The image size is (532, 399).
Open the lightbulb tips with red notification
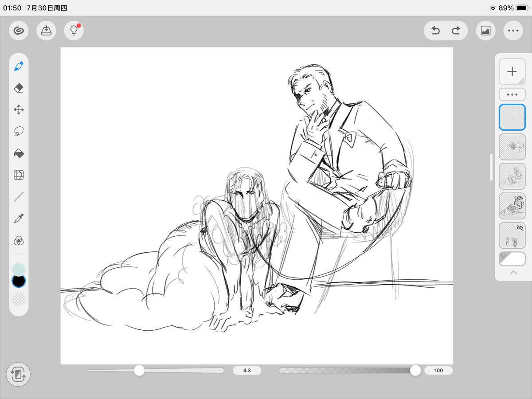point(74,31)
